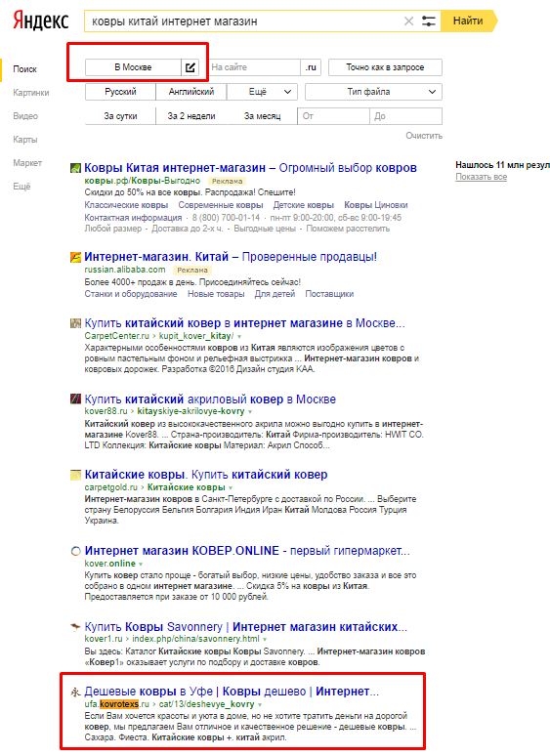550x756 pixels.
Task: Filter results За 2 недели
Action: [x=190, y=116]
